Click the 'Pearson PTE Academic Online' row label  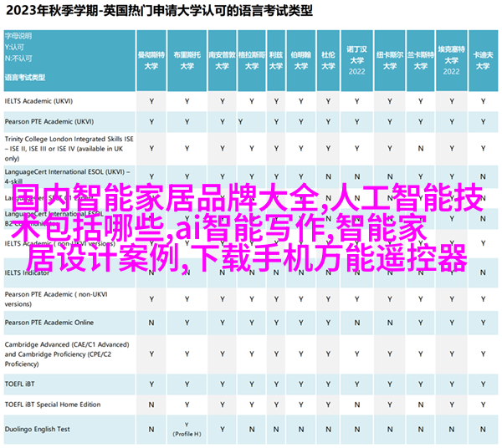click(x=49, y=323)
